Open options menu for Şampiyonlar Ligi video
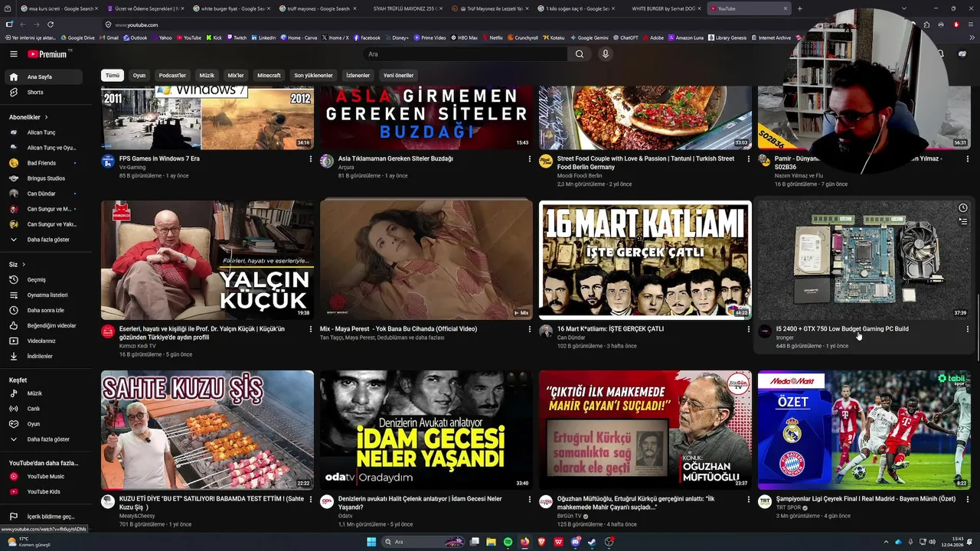Screen dimensions: 980x551 pyautogui.click(x=967, y=499)
